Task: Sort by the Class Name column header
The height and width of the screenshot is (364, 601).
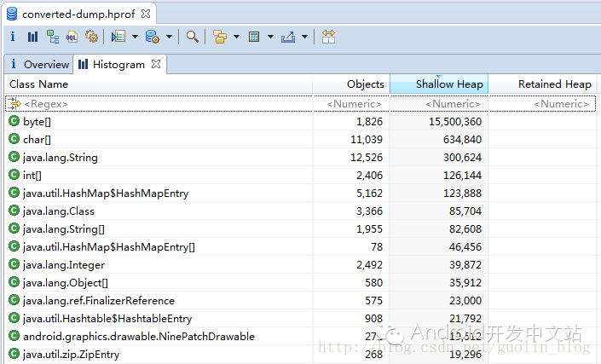Action: [159, 84]
